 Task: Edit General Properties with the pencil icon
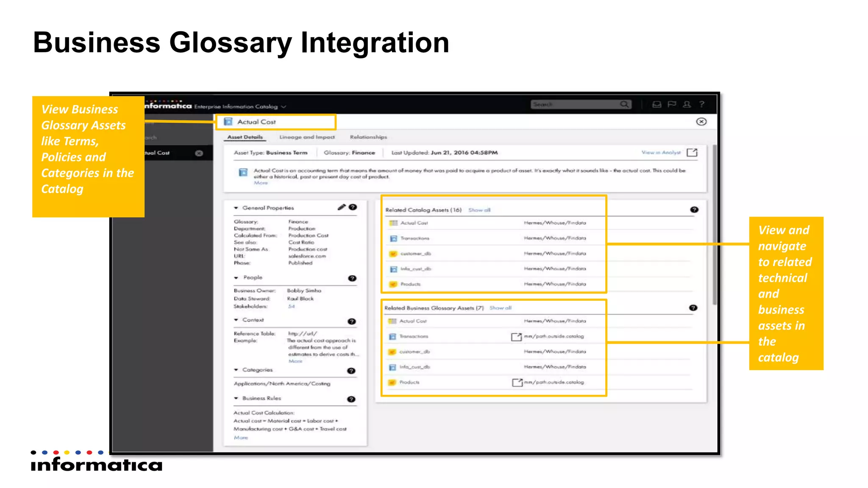pyautogui.click(x=342, y=207)
